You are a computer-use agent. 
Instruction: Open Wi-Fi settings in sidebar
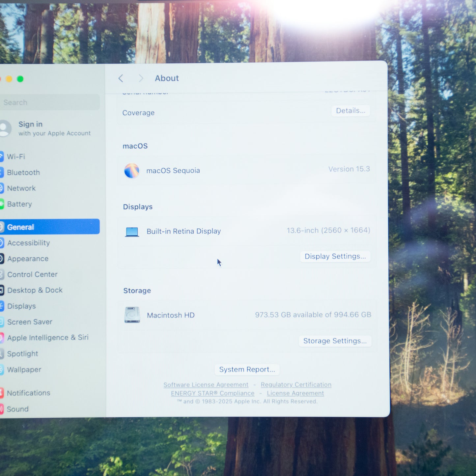click(x=49, y=156)
